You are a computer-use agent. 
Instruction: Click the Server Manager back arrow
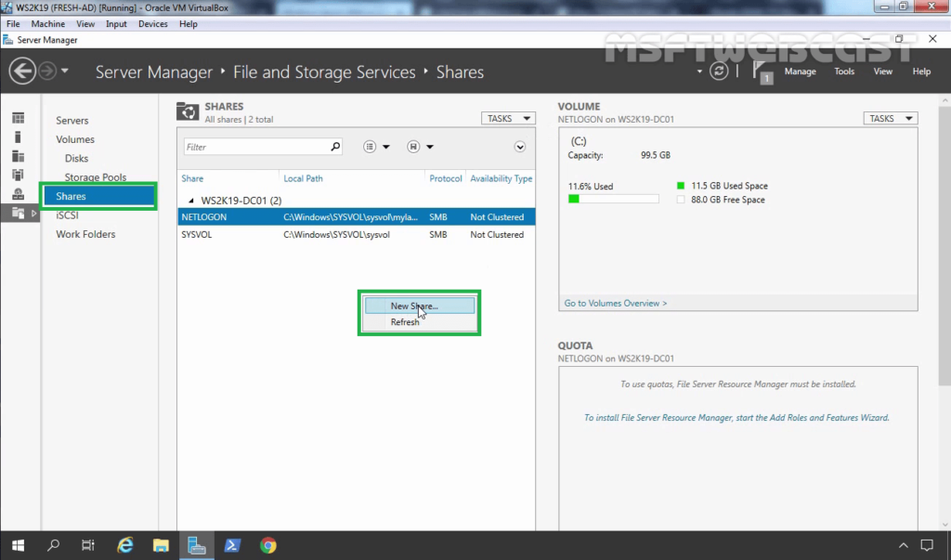22,72
